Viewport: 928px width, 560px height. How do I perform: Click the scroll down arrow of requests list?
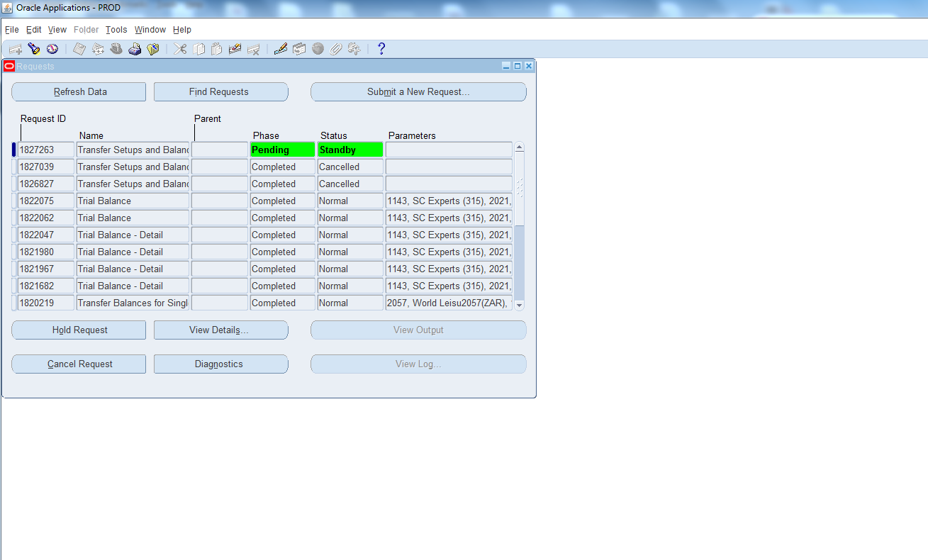click(x=519, y=305)
